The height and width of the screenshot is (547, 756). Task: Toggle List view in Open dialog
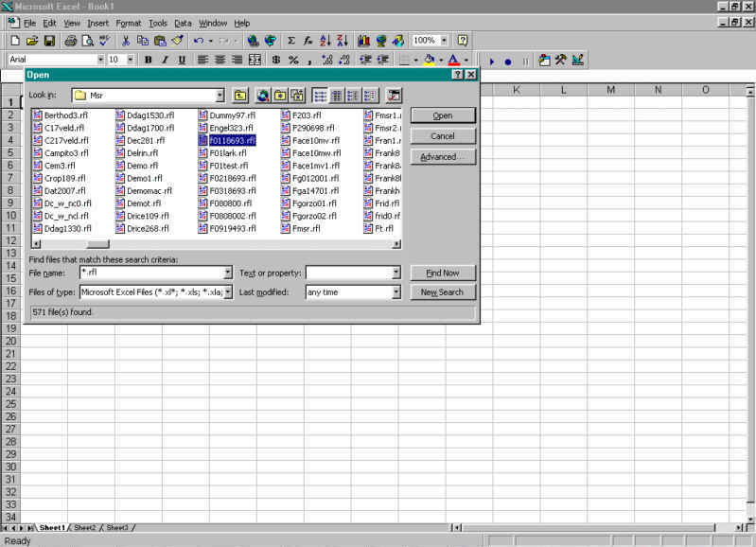tap(320, 96)
